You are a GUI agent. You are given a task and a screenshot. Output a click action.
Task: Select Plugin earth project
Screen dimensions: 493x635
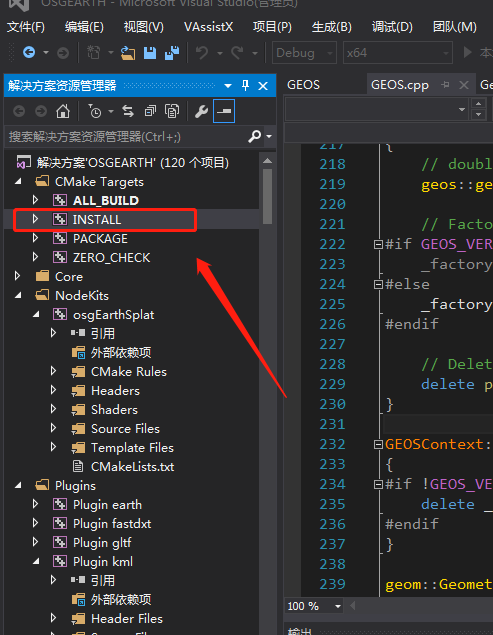click(107, 505)
